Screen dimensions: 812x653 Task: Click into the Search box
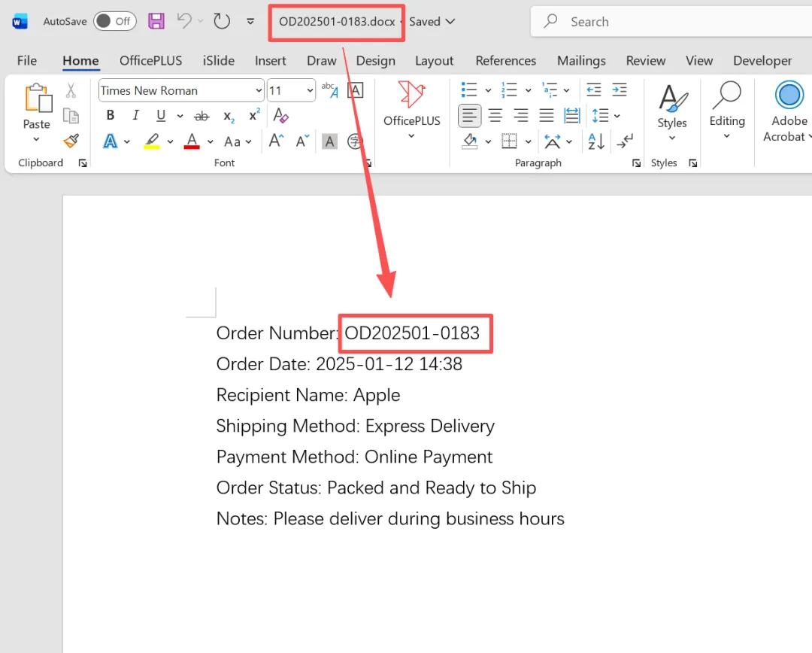coord(673,22)
